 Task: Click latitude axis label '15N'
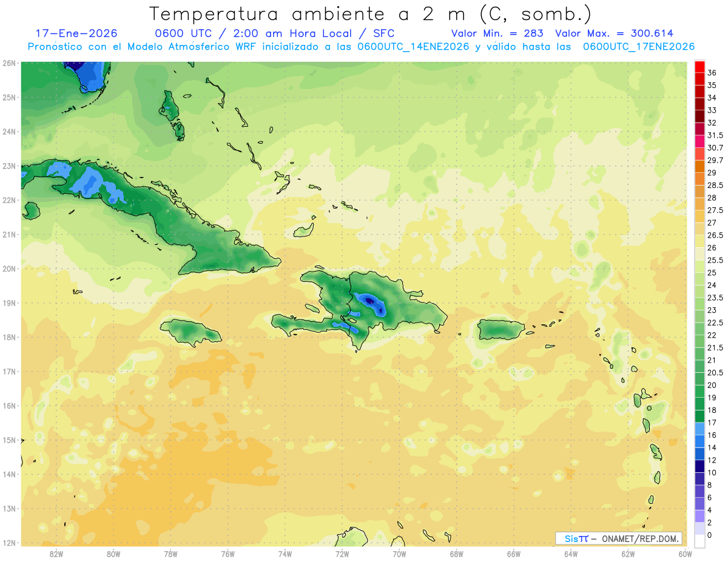(x=9, y=440)
